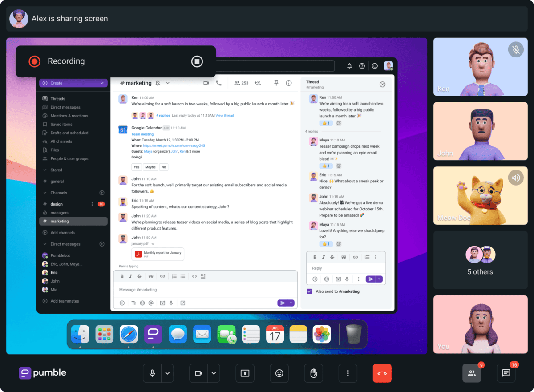Expand the camera options dropdown arrow
Viewport: 534px width, 392px height.
point(214,373)
